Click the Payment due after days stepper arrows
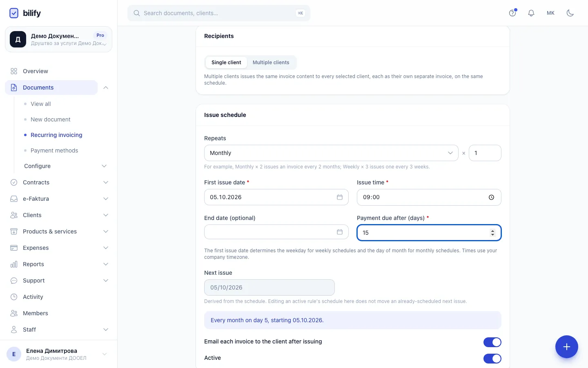 coord(492,233)
